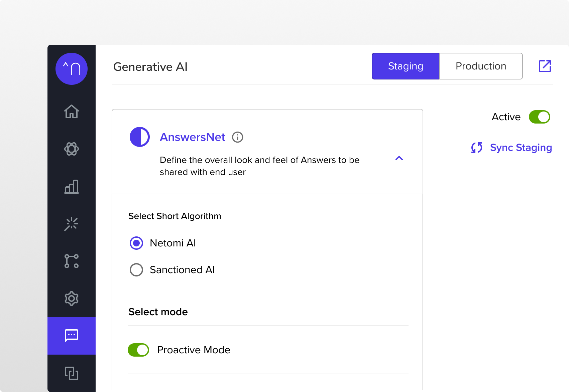Open the overlapping squares icon in the sidebar
Image resolution: width=569 pixels, height=392 pixels.
tap(72, 373)
